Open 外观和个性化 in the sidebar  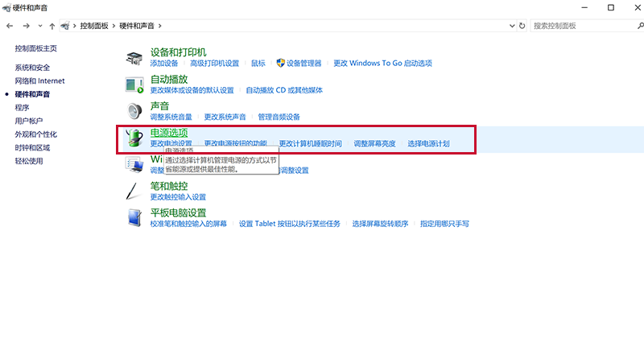[x=35, y=134]
